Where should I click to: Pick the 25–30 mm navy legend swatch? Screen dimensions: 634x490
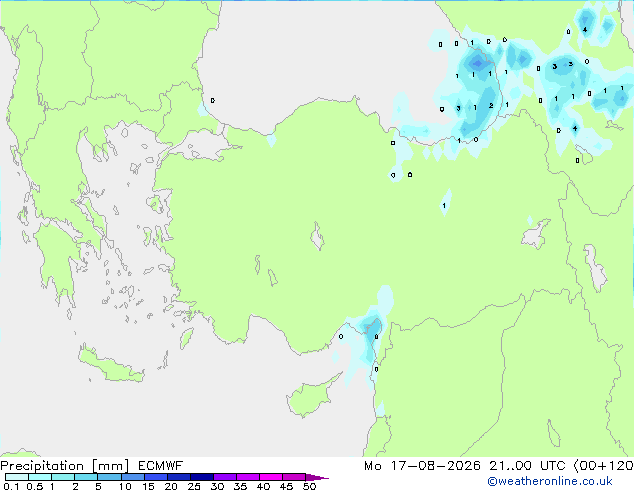click(x=201, y=477)
